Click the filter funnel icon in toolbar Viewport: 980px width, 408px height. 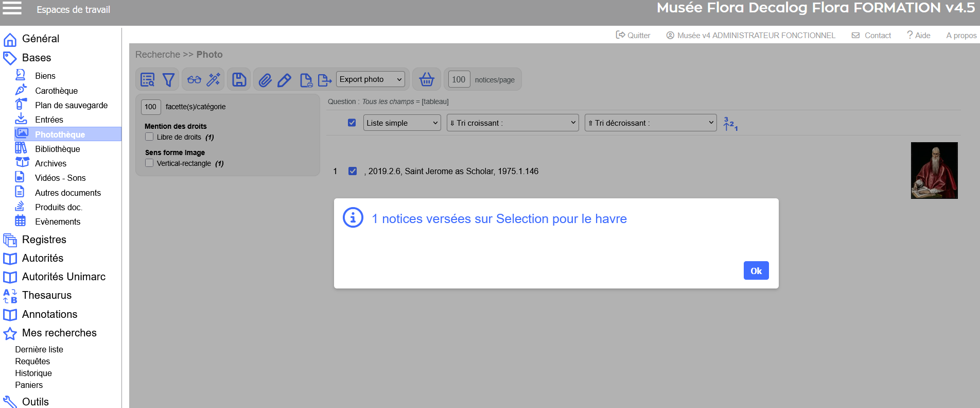click(168, 80)
